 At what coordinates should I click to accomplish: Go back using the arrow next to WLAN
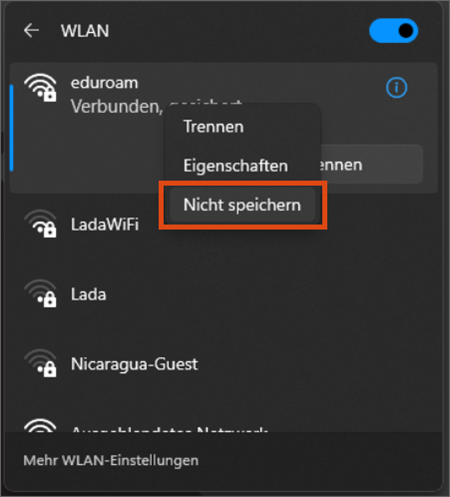click(31, 31)
